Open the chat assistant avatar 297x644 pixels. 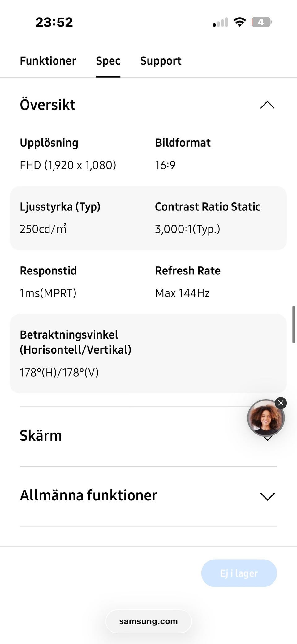pyautogui.click(x=265, y=418)
